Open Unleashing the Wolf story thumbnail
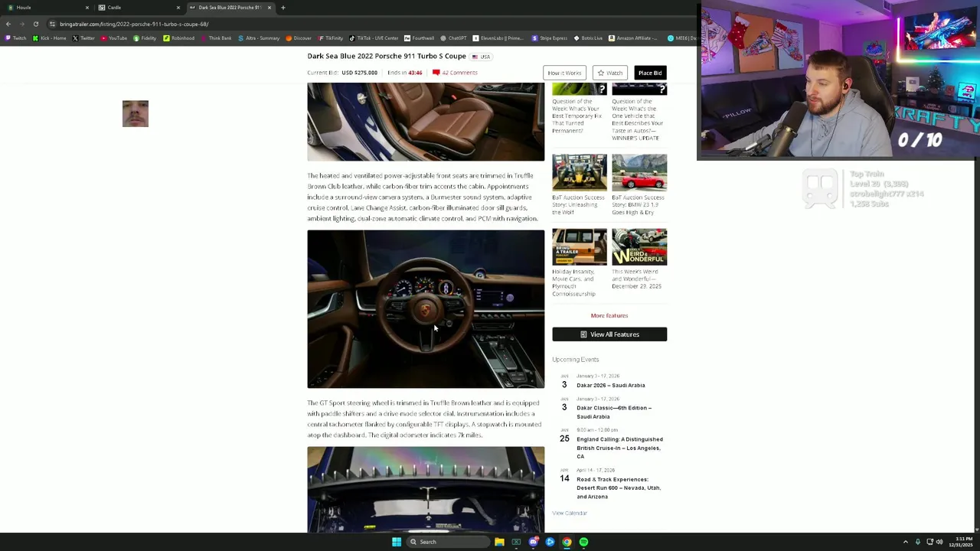 (x=580, y=173)
